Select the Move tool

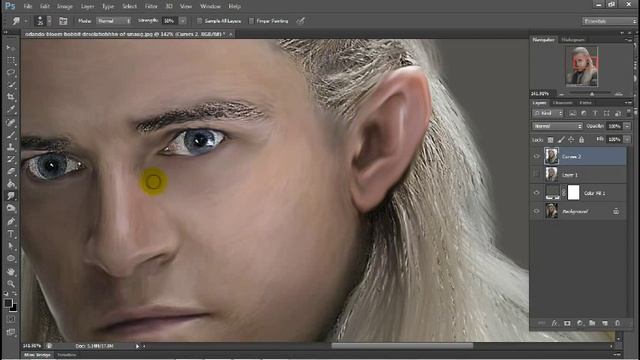click(x=11, y=48)
